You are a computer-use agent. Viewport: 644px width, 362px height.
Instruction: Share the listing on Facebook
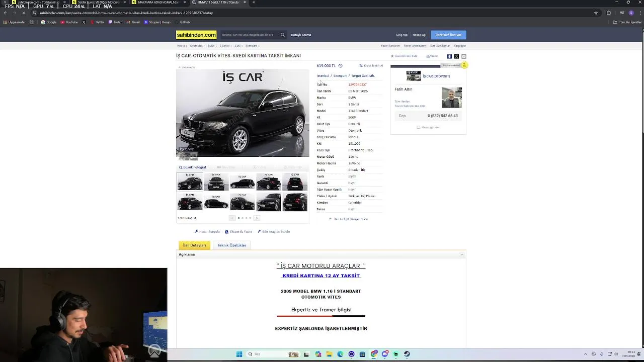coord(449,56)
